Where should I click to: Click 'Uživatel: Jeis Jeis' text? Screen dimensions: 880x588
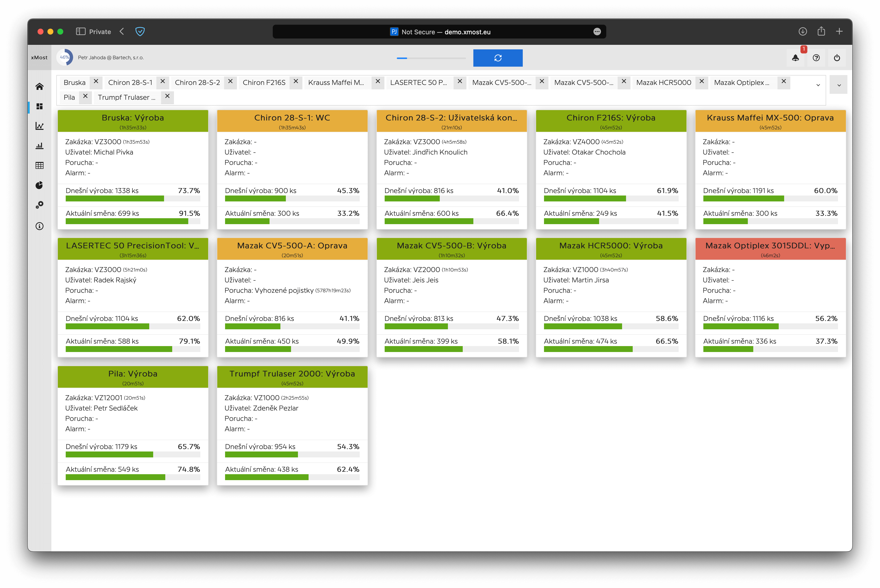click(411, 280)
